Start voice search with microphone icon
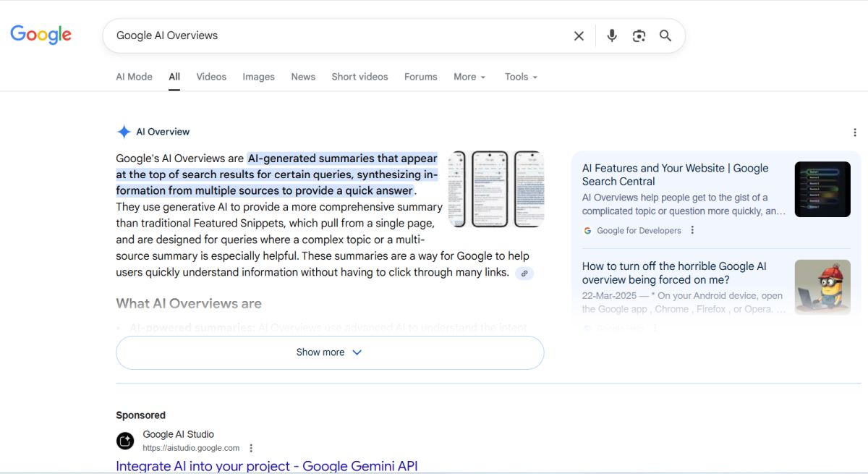868x474 pixels. point(612,36)
